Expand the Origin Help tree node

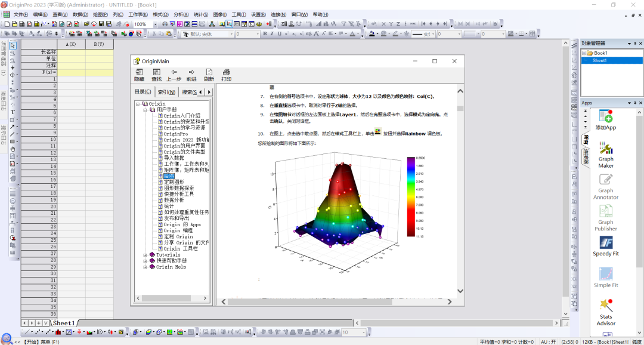point(145,267)
